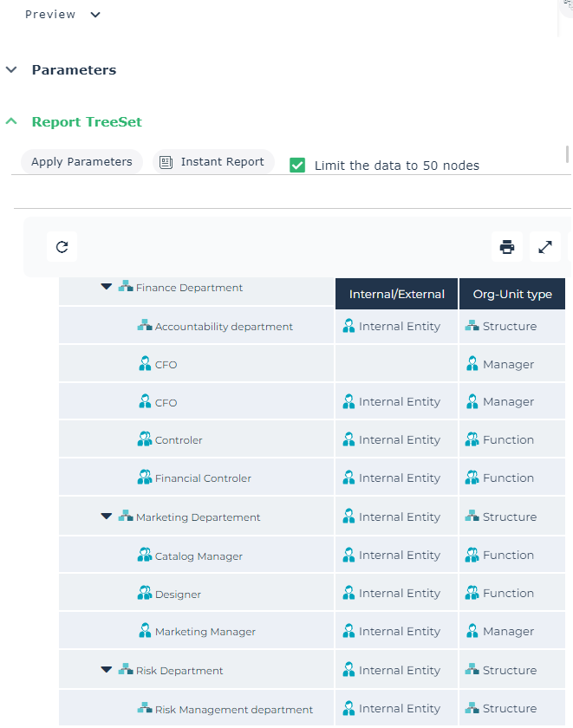Click the Internal/External column header
The width and height of the screenshot is (573, 728).
(x=396, y=294)
